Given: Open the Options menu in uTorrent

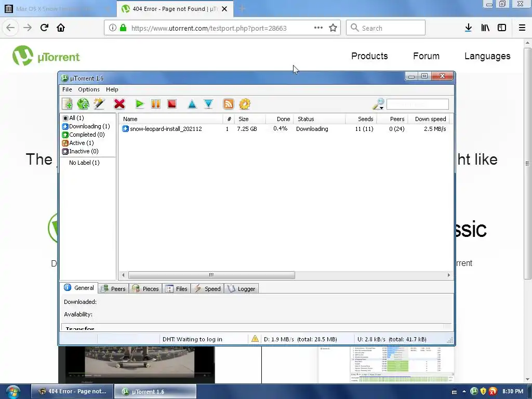Looking at the screenshot, I should pos(89,89).
